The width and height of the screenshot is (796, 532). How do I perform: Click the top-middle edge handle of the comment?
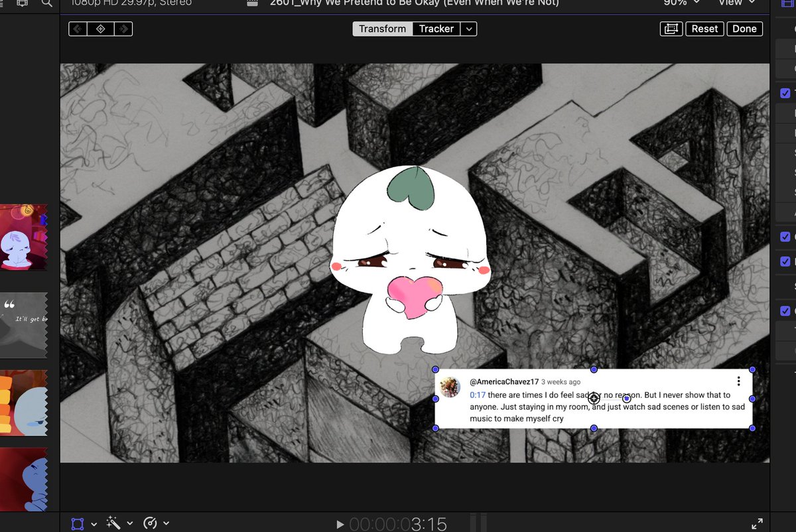tap(594, 369)
